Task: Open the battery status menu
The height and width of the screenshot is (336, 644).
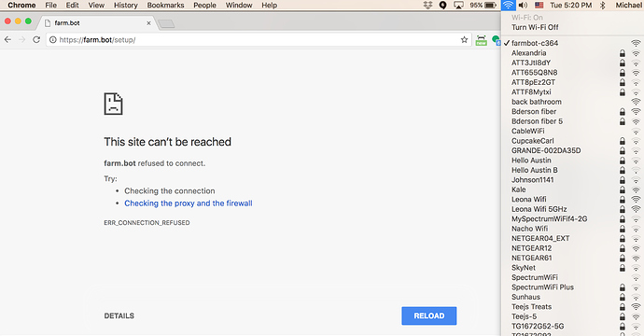Action: tap(483, 5)
